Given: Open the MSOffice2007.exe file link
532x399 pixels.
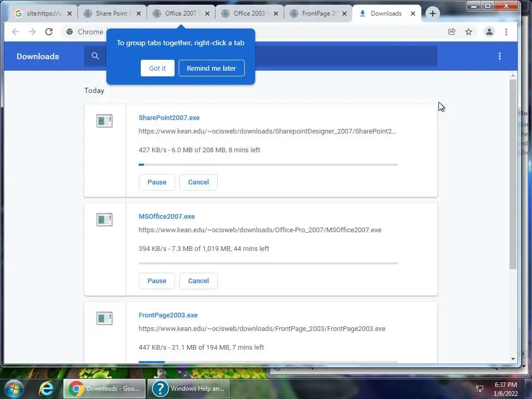Looking at the screenshot, I should pyautogui.click(x=167, y=217).
